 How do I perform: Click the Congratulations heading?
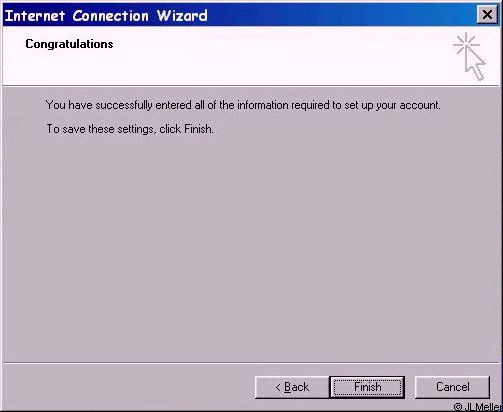(x=69, y=44)
